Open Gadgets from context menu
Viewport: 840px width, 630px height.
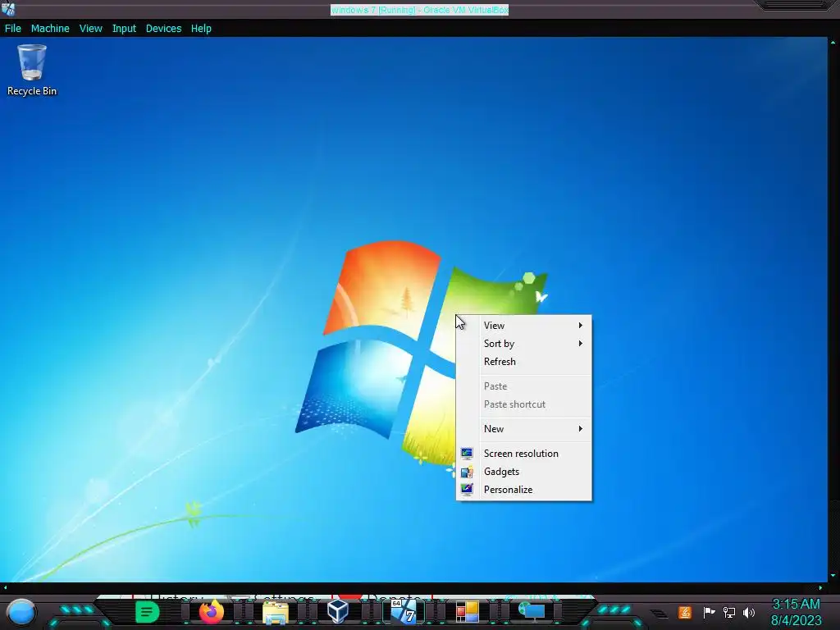pos(524,472)
